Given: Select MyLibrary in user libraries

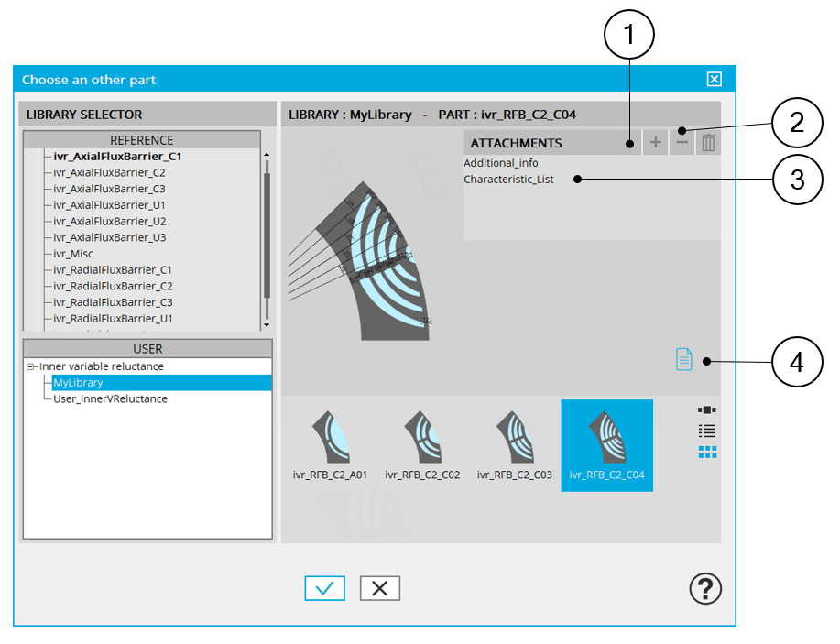Looking at the screenshot, I should 78,383.
